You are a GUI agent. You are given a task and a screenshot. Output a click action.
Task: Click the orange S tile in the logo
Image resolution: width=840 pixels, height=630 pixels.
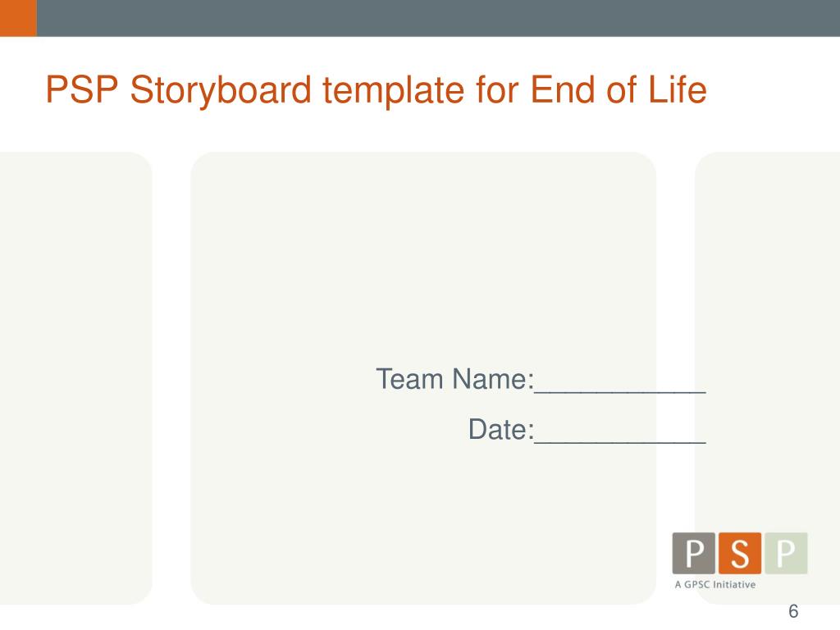pyautogui.click(x=740, y=554)
